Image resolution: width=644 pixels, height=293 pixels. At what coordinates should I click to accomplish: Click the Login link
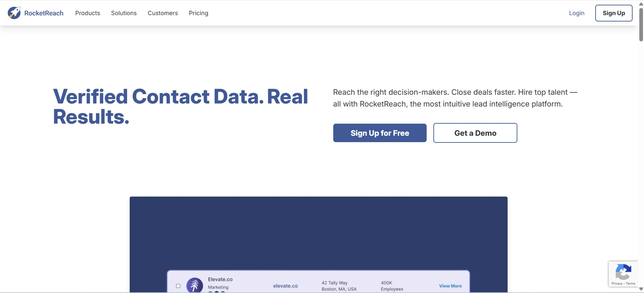tap(576, 13)
